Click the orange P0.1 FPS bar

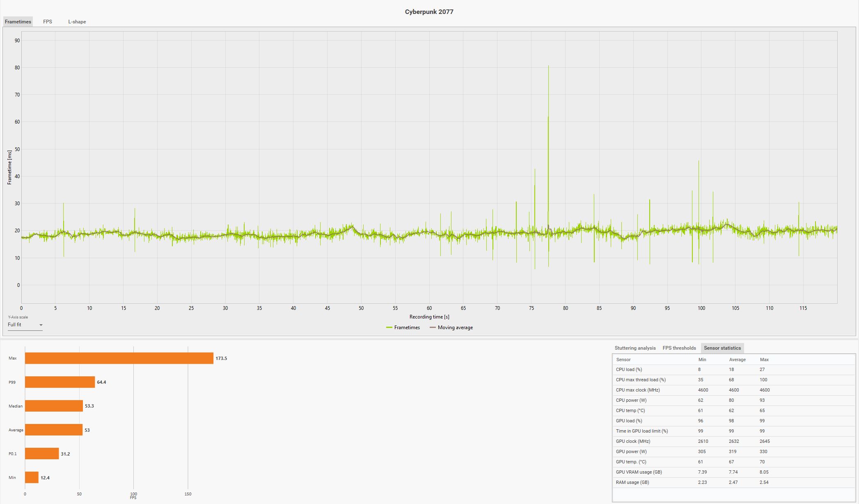tap(42, 454)
